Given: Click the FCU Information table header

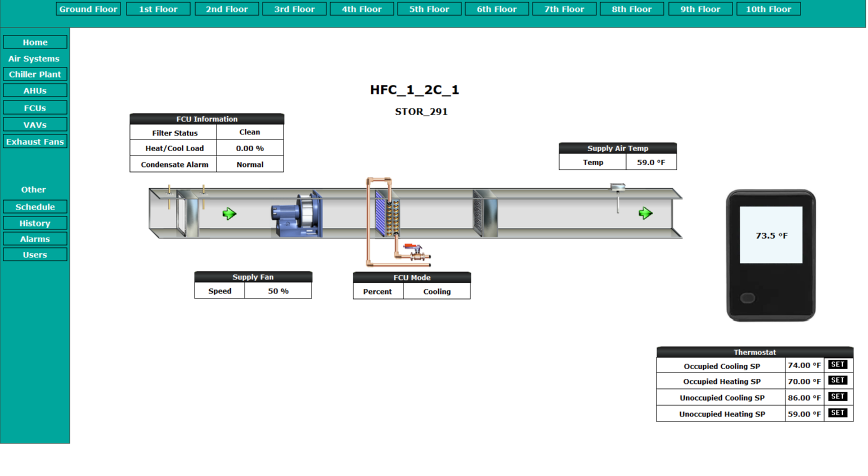Looking at the screenshot, I should (207, 119).
